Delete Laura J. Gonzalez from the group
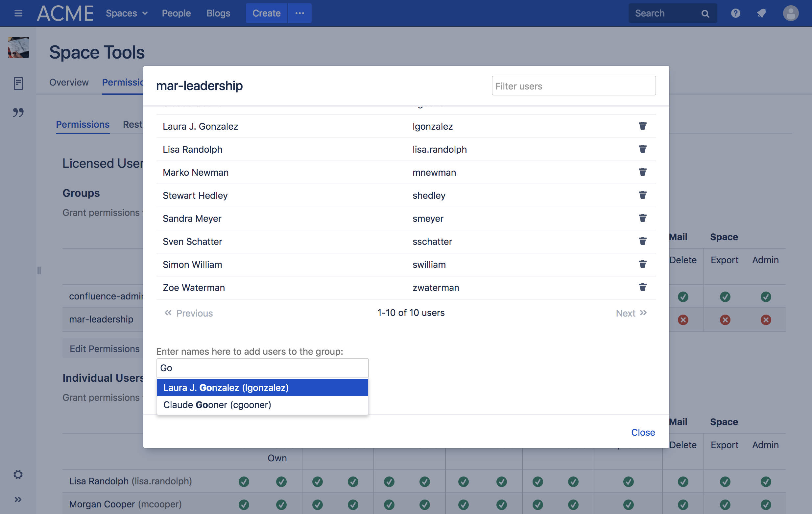 642,126
